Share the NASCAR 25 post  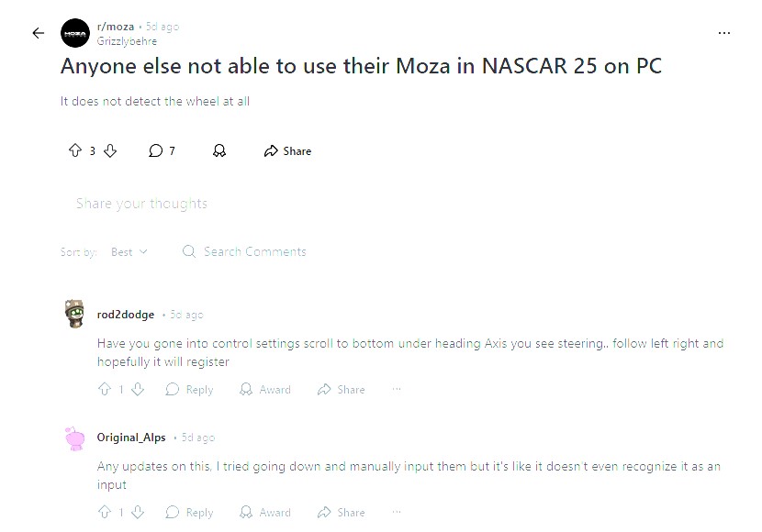click(x=287, y=150)
